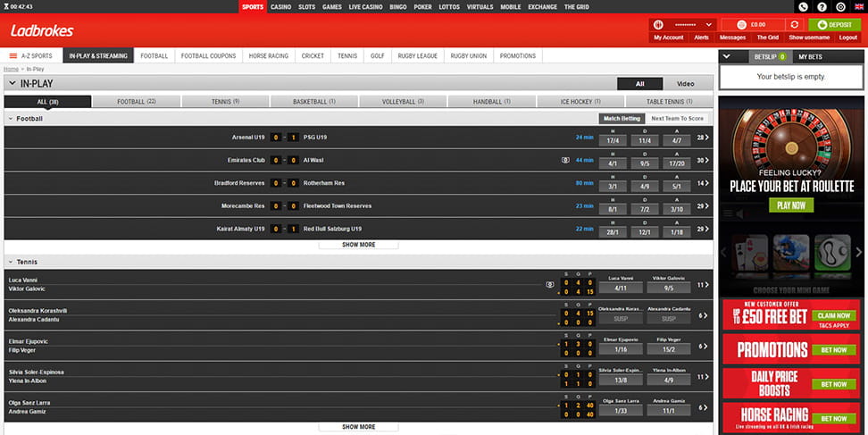
Task: Switch to Tennis (9) in-play tab
Action: (x=225, y=102)
